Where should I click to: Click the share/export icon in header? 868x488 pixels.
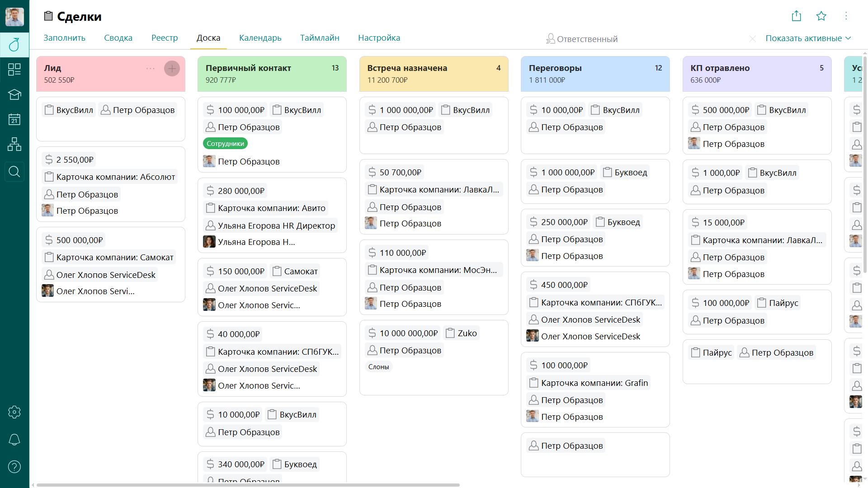click(796, 16)
